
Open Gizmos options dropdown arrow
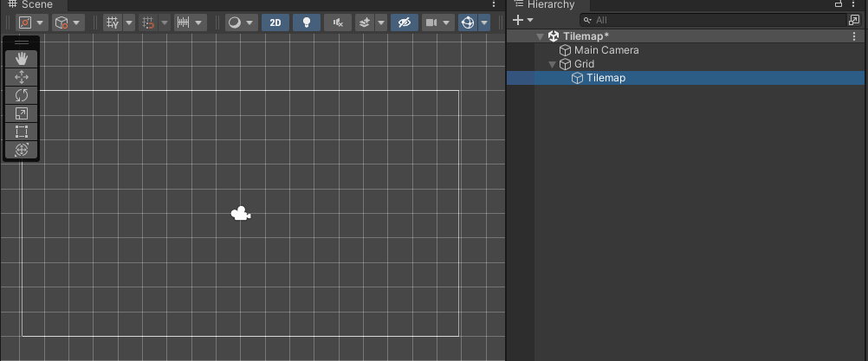click(x=484, y=23)
